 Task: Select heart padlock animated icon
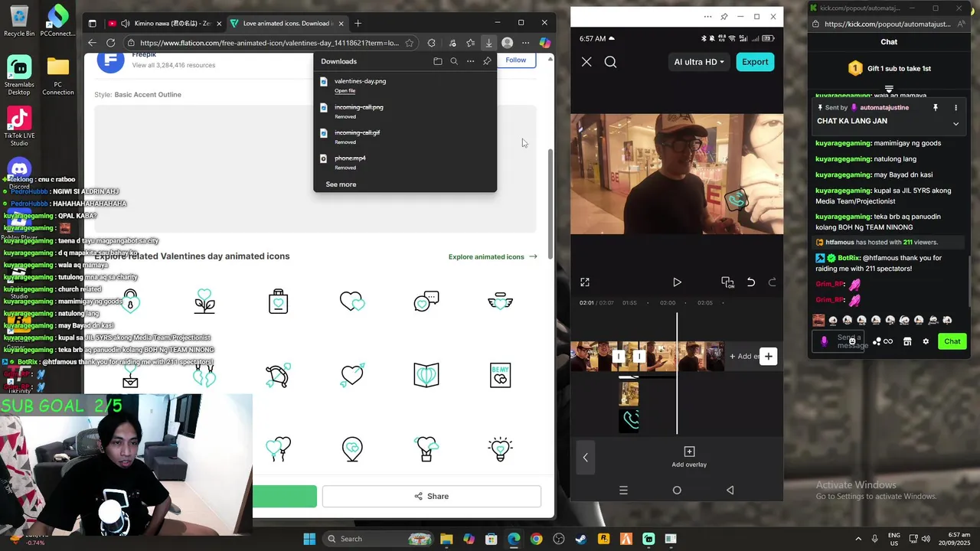coord(130,302)
